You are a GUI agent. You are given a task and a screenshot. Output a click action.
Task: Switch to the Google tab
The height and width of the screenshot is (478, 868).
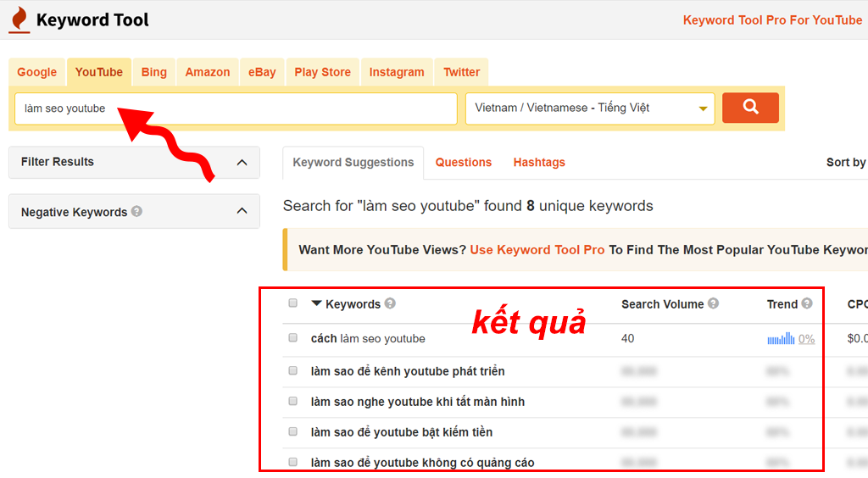[36, 72]
